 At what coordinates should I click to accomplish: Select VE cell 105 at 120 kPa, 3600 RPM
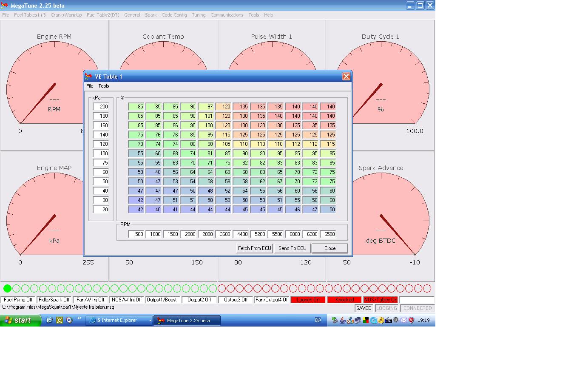pos(224,144)
